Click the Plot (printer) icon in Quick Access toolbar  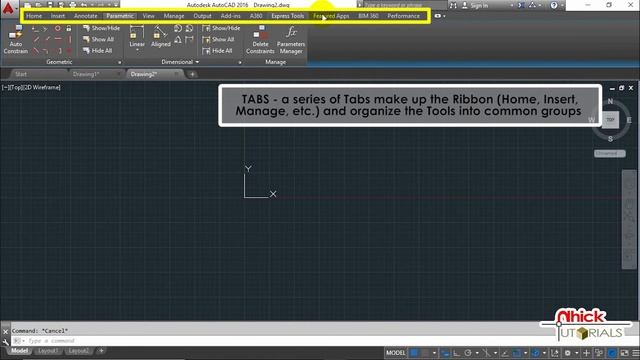pyautogui.click(x=73, y=5)
